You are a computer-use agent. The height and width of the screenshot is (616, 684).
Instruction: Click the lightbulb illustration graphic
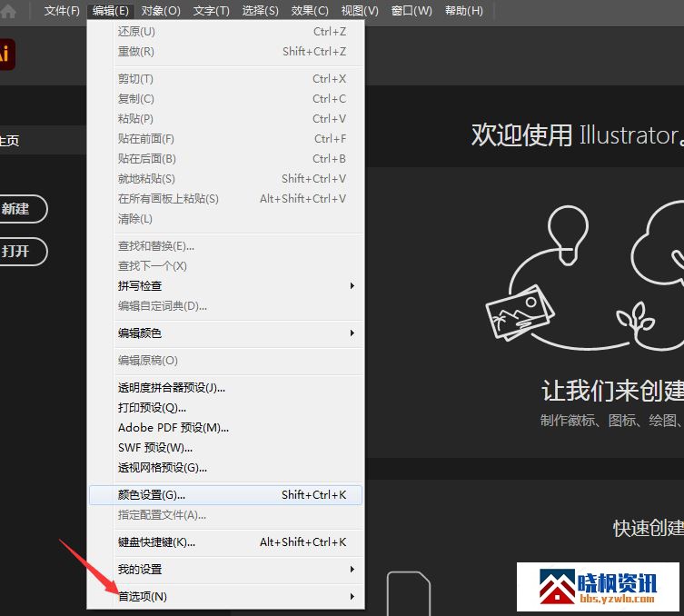coord(571,227)
